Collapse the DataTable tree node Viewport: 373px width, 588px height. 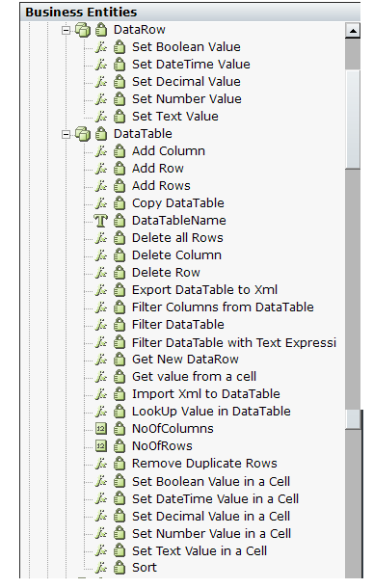66,134
